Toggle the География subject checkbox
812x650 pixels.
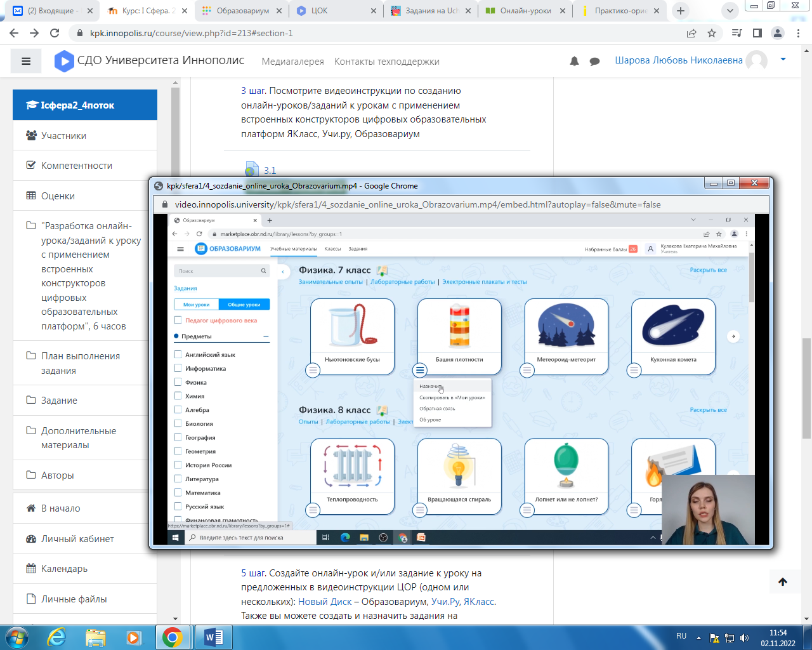click(x=178, y=437)
